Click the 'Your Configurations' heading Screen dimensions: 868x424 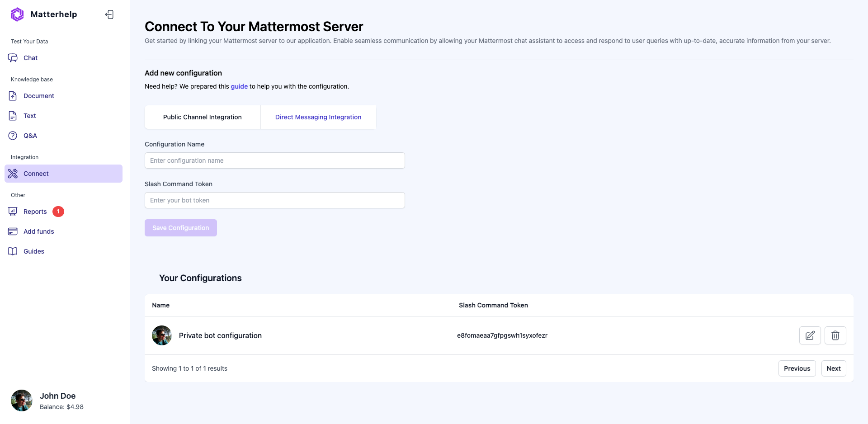(x=200, y=278)
